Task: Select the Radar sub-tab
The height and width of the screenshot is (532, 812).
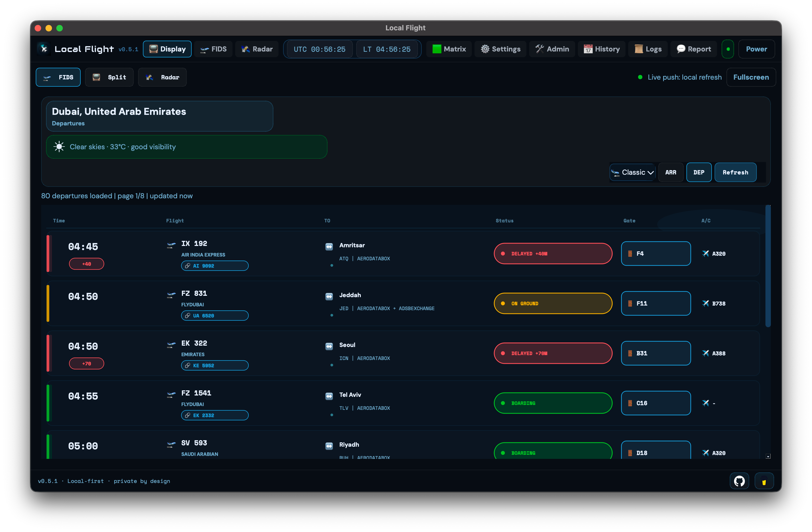Action: pyautogui.click(x=162, y=77)
